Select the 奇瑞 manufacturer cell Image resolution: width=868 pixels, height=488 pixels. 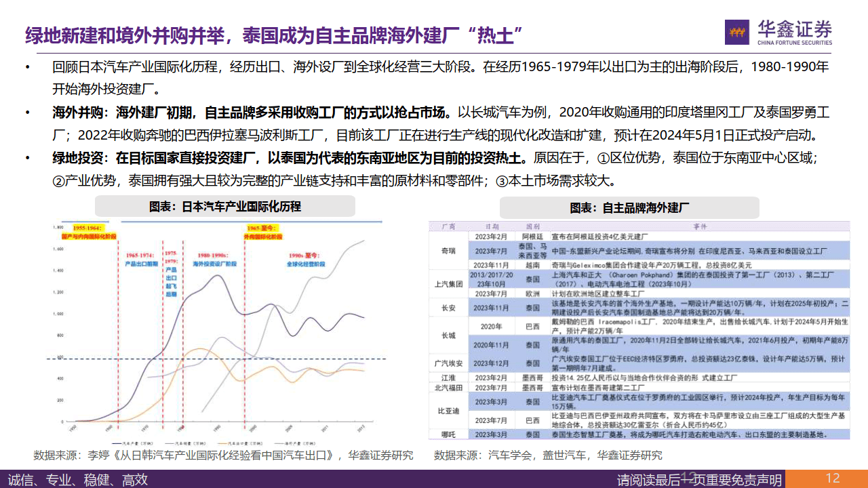click(x=448, y=250)
